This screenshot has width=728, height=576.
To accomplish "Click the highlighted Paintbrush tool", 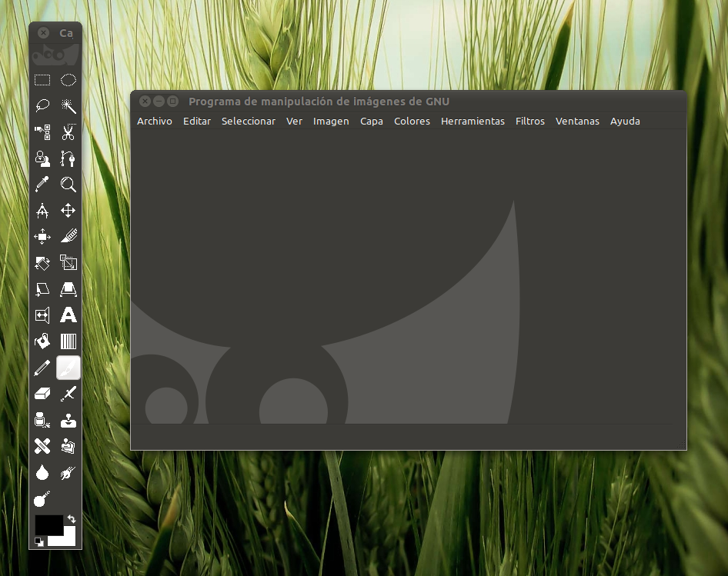I will [x=68, y=368].
